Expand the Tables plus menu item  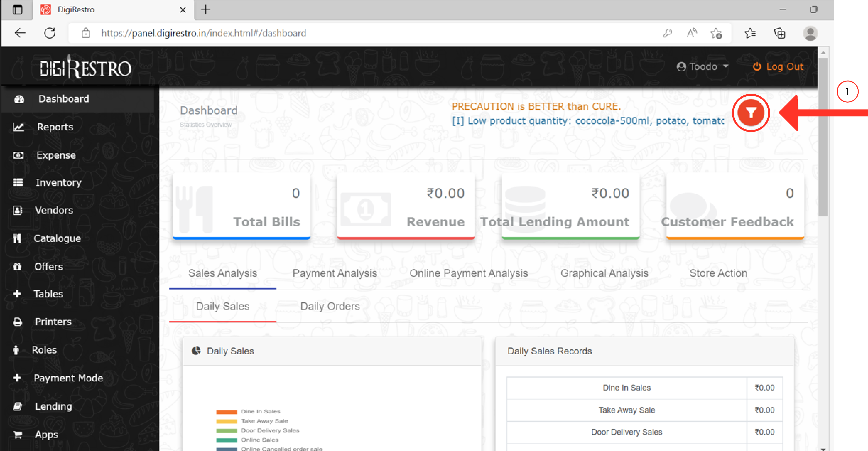(17, 294)
